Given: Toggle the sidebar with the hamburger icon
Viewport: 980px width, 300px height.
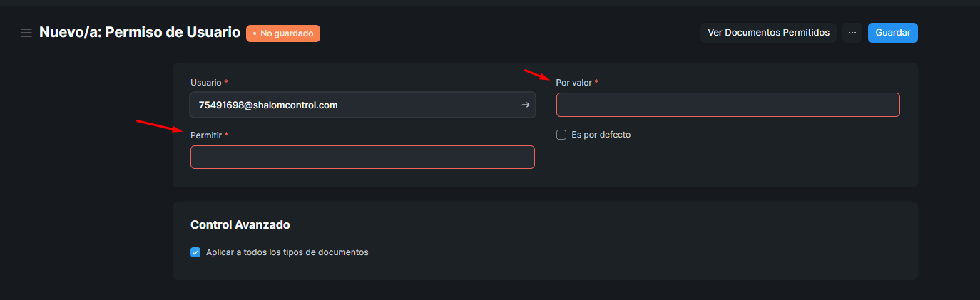Looking at the screenshot, I should pos(26,33).
